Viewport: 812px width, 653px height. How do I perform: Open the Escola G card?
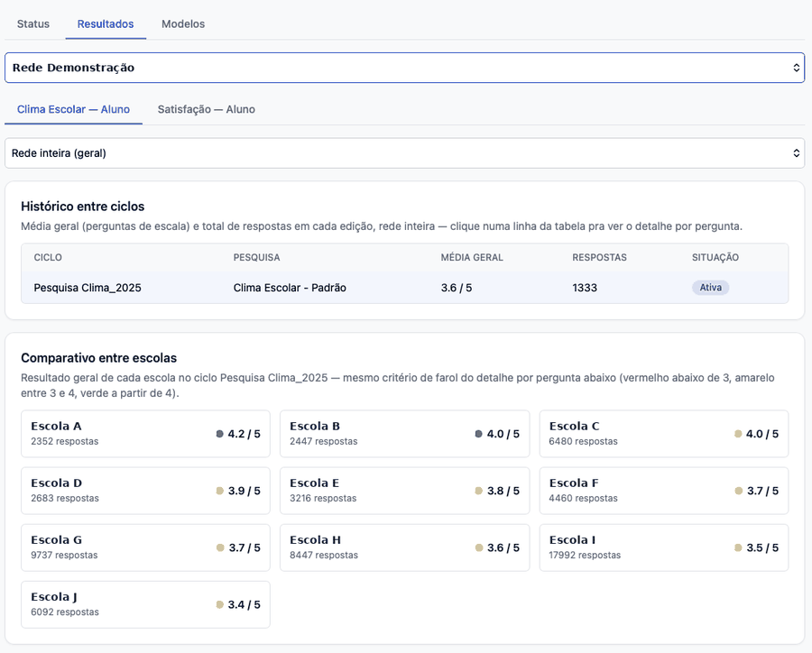[x=145, y=547]
